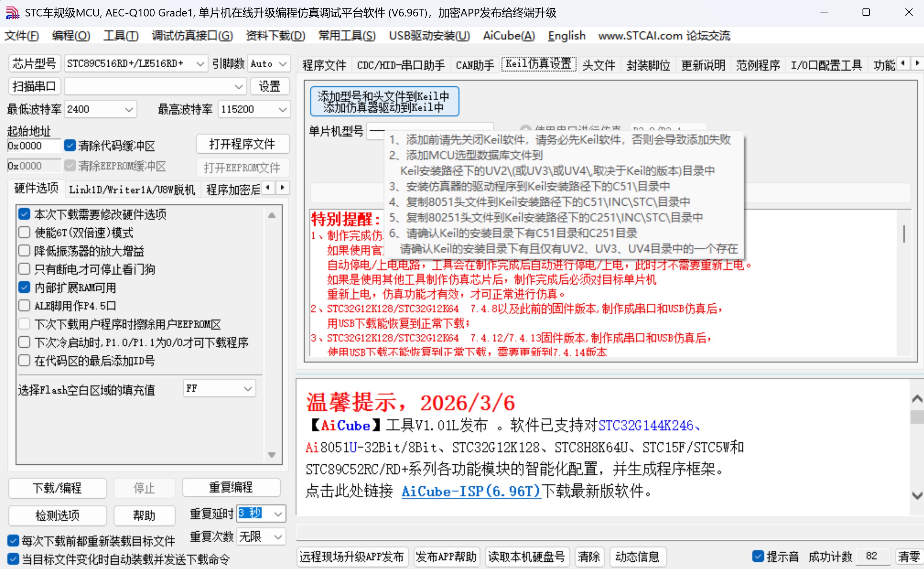Open AiCube(A) menu
Screen dimensions: 924x569
point(509,36)
